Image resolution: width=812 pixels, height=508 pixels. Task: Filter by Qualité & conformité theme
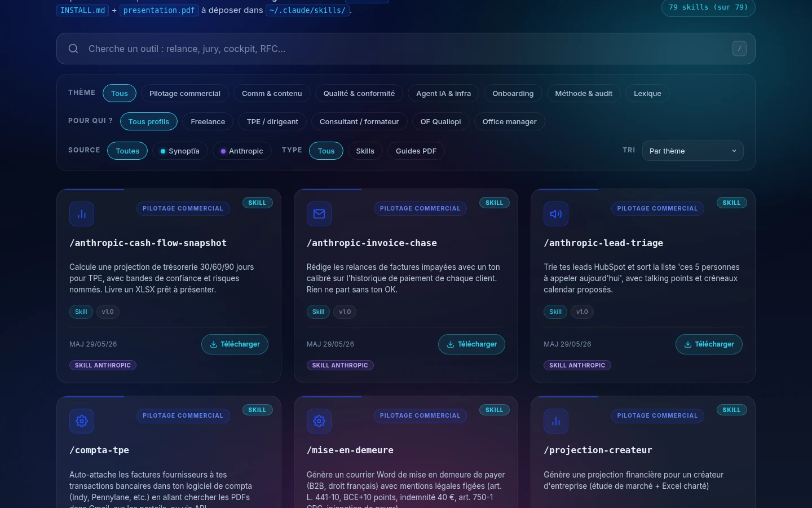tap(359, 93)
